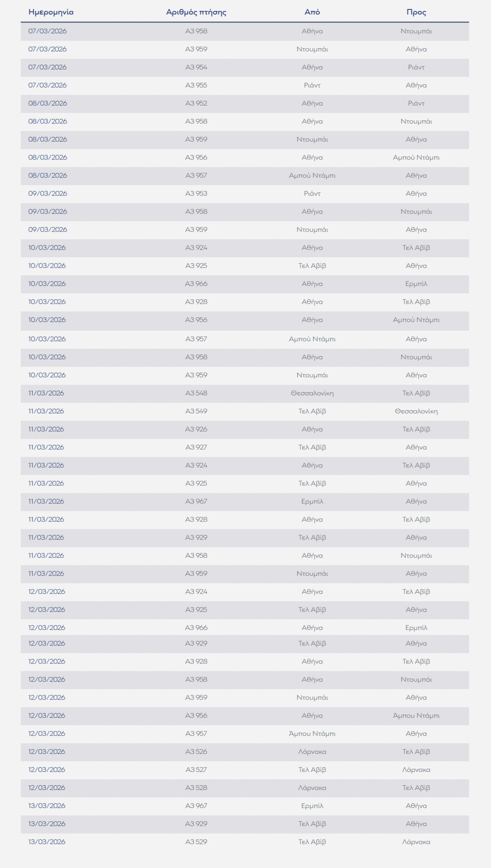Click the Ημερομηνία column header
This screenshot has height=868, width=491.
click(51, 12)
